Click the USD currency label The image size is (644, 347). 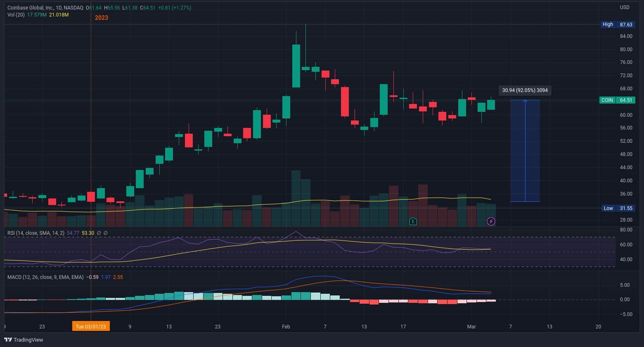click(x=625, y=7)
